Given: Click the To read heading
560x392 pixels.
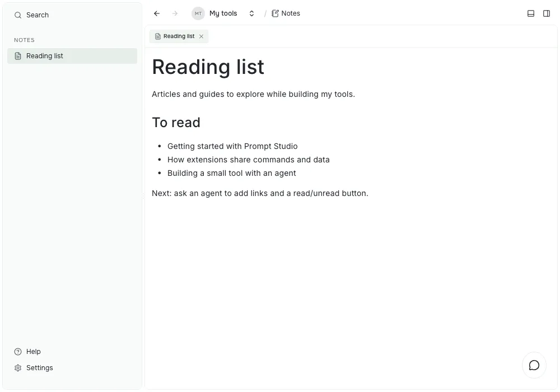Looking at the screenshot, I should click(x=176, y=123).
